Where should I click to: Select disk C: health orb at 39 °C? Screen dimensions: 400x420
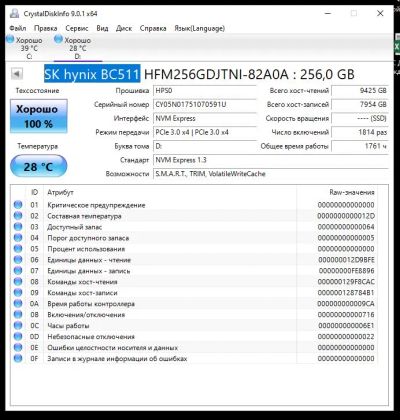coord(10,39)
